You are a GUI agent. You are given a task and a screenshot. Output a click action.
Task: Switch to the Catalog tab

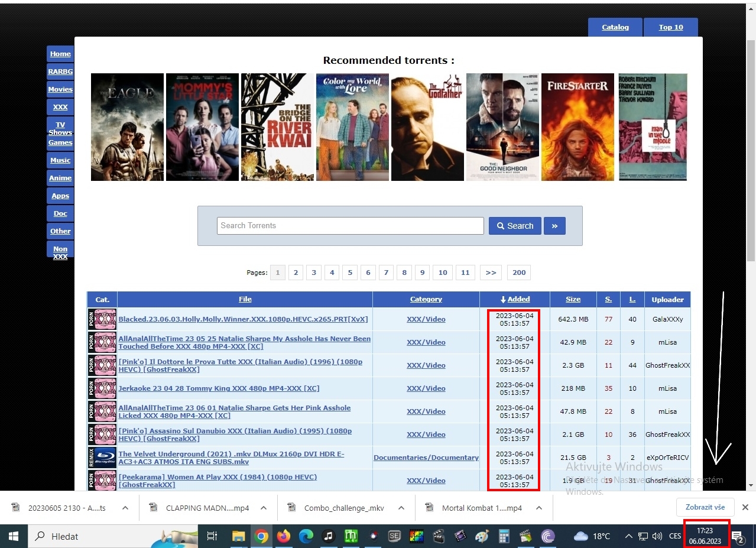pos(615,27)
